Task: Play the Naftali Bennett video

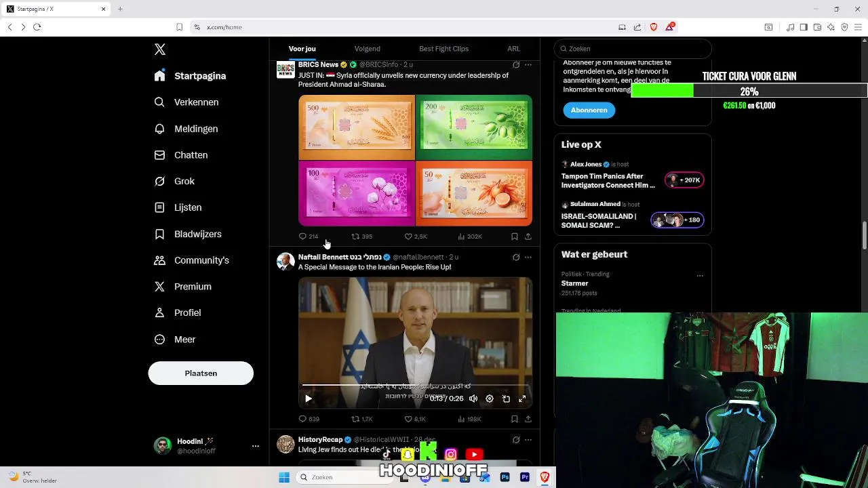Action: (x=308, y=399)
